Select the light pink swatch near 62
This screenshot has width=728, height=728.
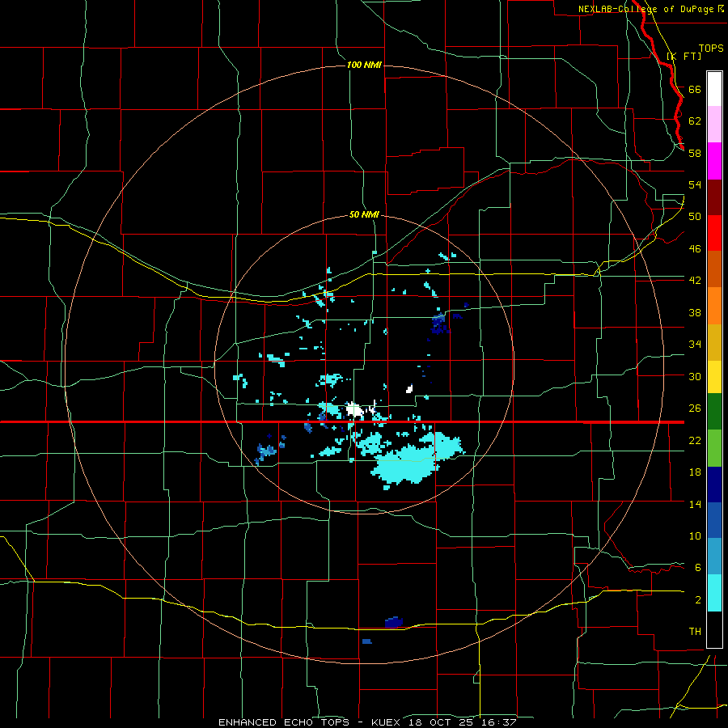click(714, 125)
